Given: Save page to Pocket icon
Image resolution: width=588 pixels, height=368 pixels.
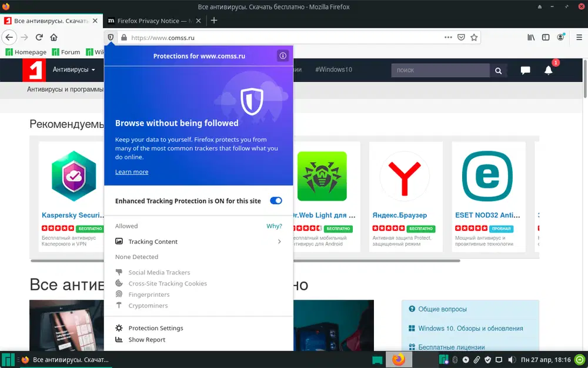Looking at the screenshot, I should point(461,37).
